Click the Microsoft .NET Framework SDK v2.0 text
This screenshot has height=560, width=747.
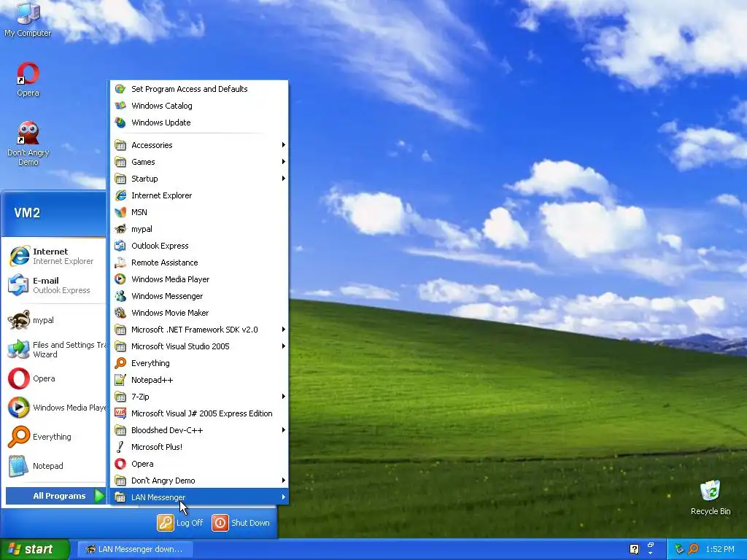[x=194, y=330]
